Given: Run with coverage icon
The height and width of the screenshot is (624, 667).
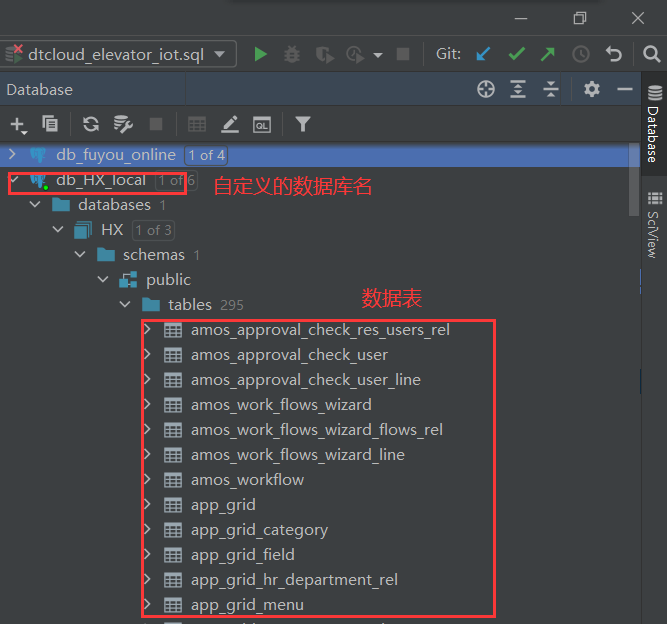Looking at the screenshot, I should click(x=325, y=55).
